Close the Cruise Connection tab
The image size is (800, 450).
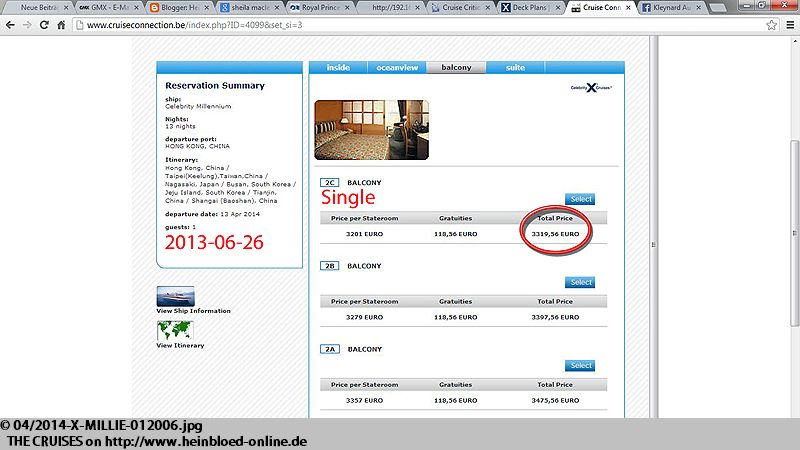628,8
